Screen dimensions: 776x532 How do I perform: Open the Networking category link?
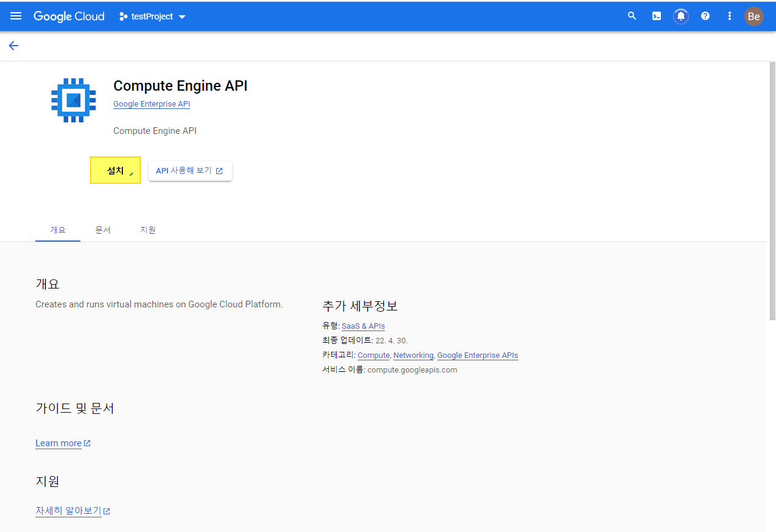click(x=414, y=355)
